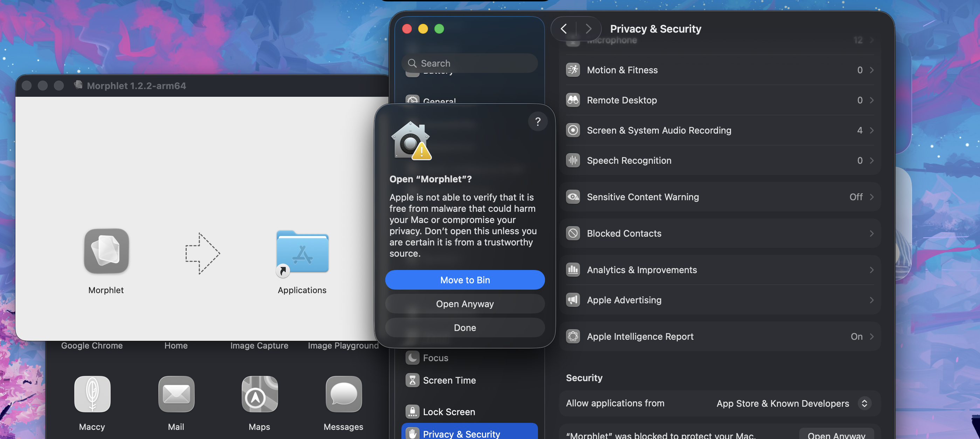
Task: Click the Motion & Fitness icon
Action: (573, 70)
